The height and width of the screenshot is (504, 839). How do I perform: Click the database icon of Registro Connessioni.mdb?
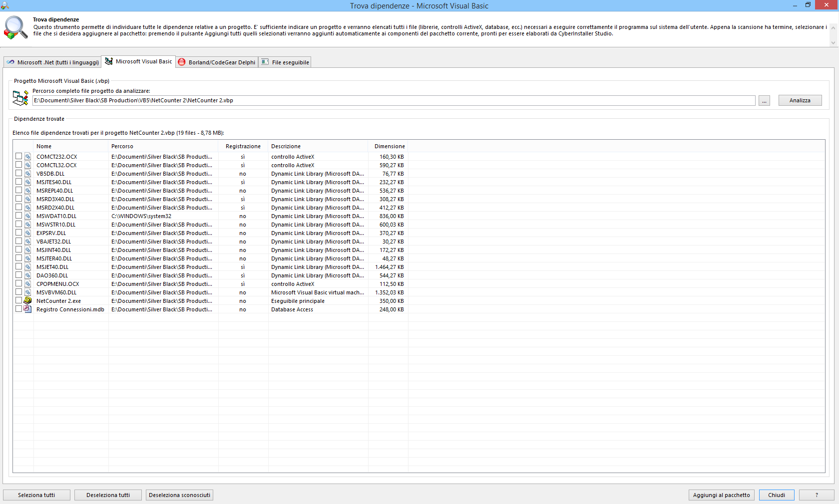coord(28,309)
